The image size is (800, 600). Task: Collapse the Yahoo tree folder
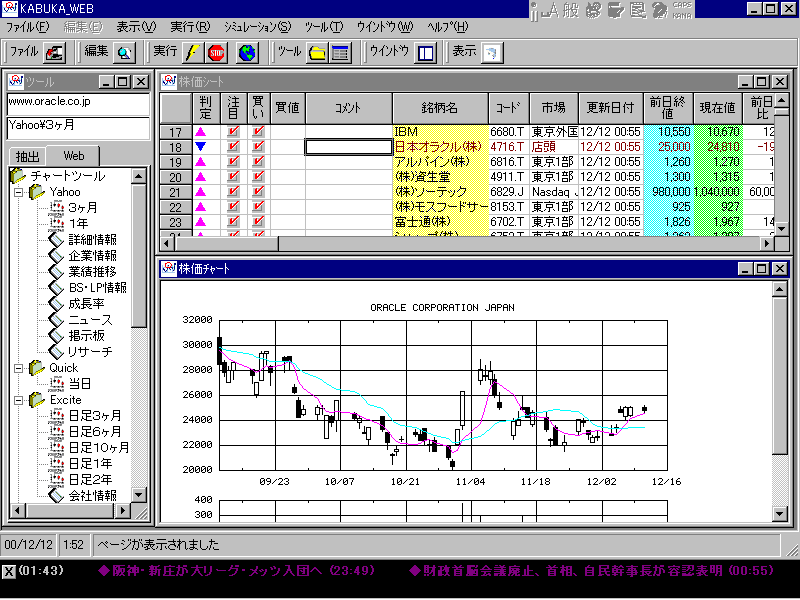(x=19, y=192)
